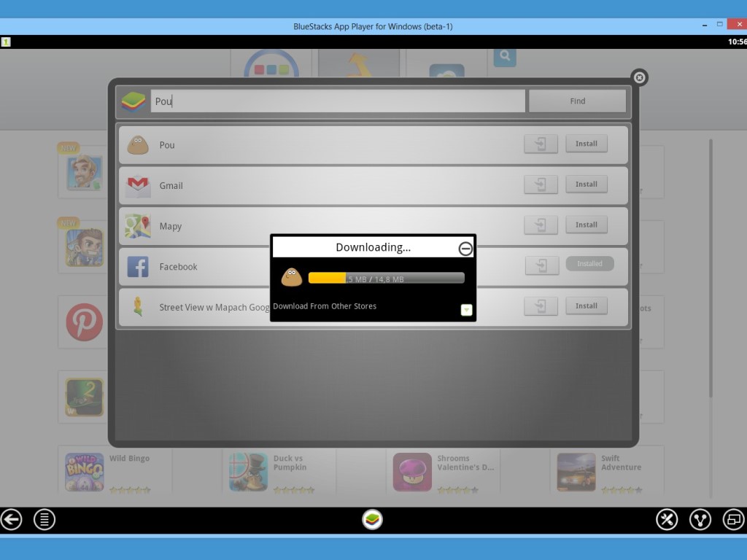Click the Mapy maps icon
This screenshot has height=560, width=747.
138,226
